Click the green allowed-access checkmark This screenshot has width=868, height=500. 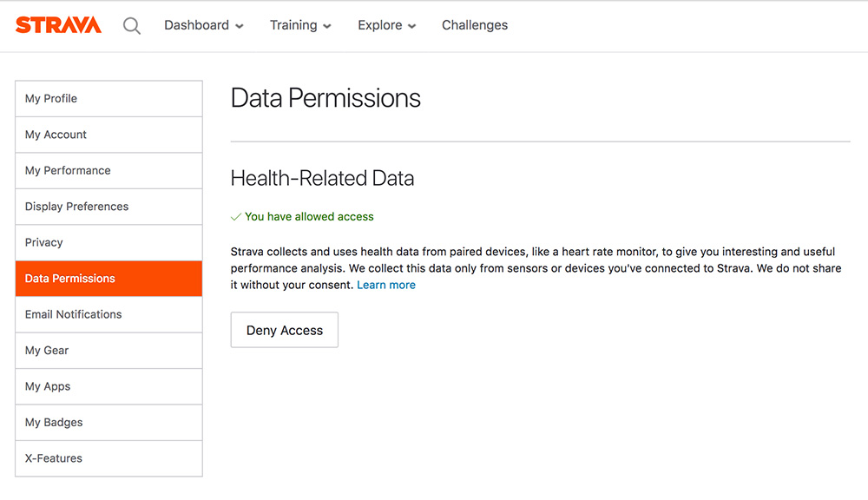[236, 216]
